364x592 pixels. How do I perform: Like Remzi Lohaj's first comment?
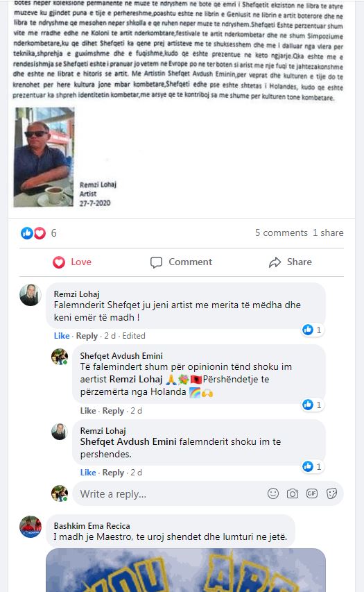(62, 336)
